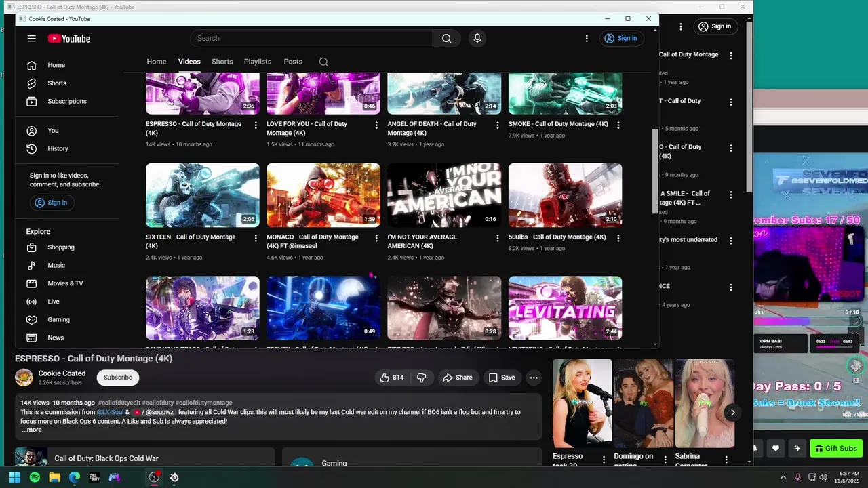Search within channel using the tab magnifier

[x=323, y=62]
